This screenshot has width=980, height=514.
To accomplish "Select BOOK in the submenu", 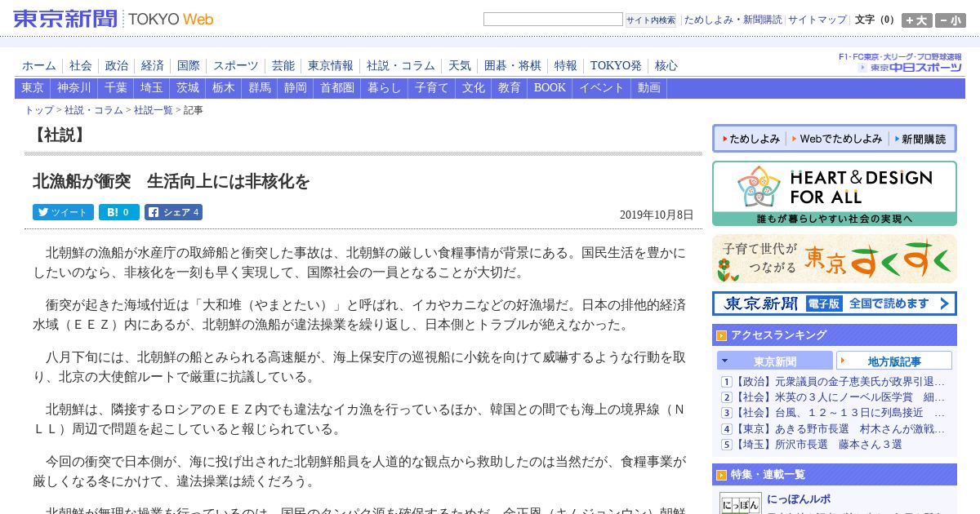I will click(x=550, y=88).
